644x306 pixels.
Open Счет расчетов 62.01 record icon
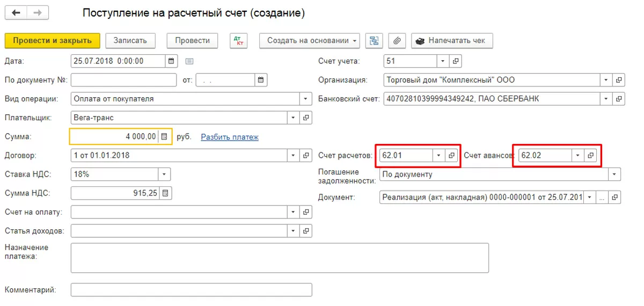click(452, 156)
